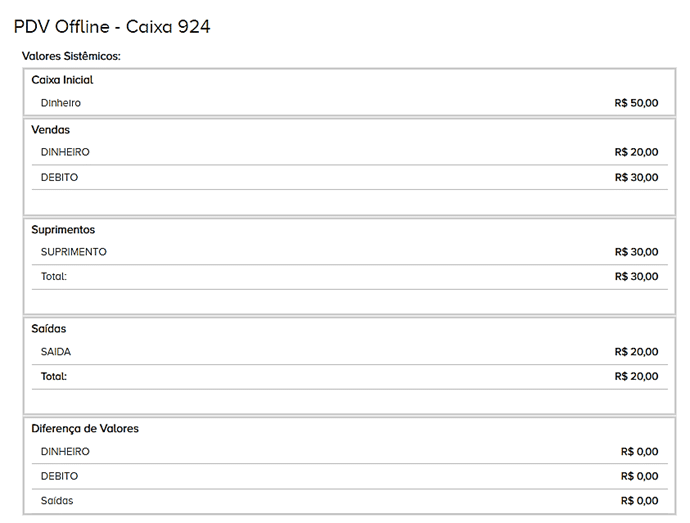This screenshot has width=690, height=523.
Task: Click the Caixa Inicial section header
Action: pos(62,79)
